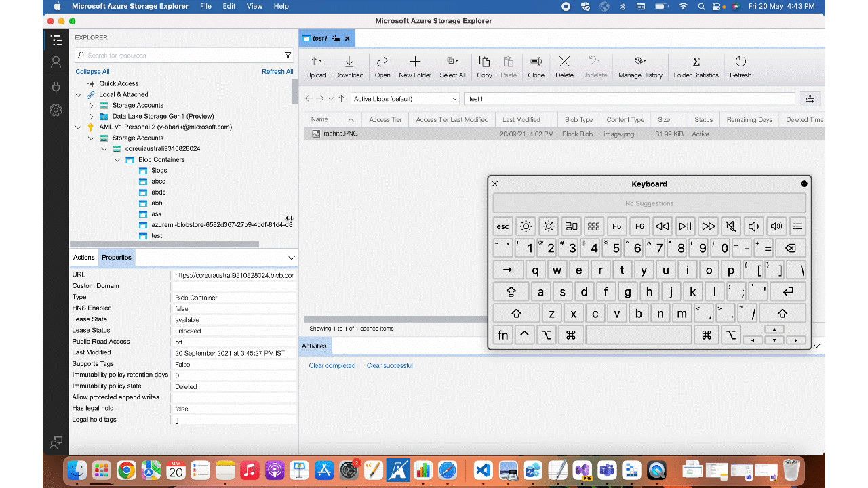Viewport: 868px width, 488px height.
Task: Select the test1 editor tab
Action: [326, 39]
